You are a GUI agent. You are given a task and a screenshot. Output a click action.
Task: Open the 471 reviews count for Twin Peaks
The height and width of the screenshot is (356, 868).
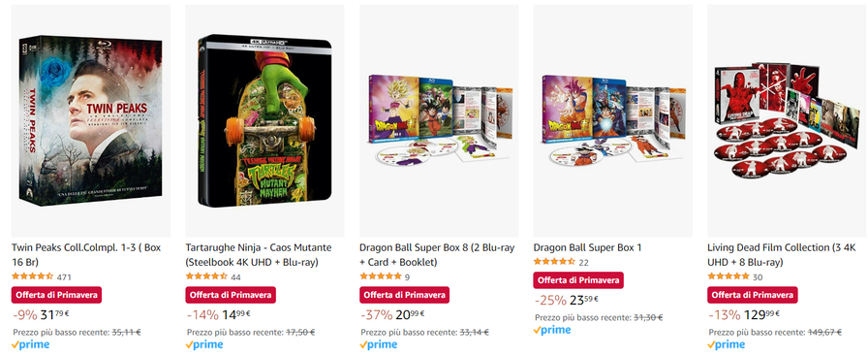64,276
